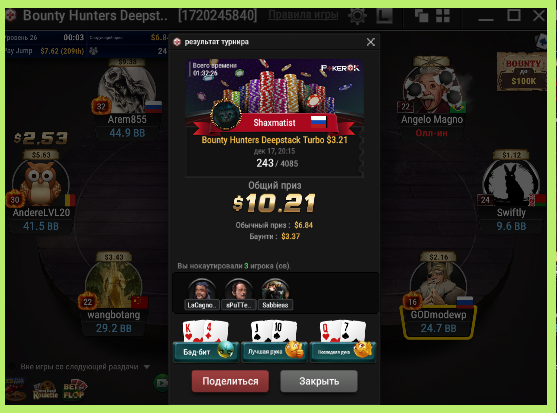The image size is (557, 413).
Task: Open the Bet Flop side game icon
Action: pos(75,390)
